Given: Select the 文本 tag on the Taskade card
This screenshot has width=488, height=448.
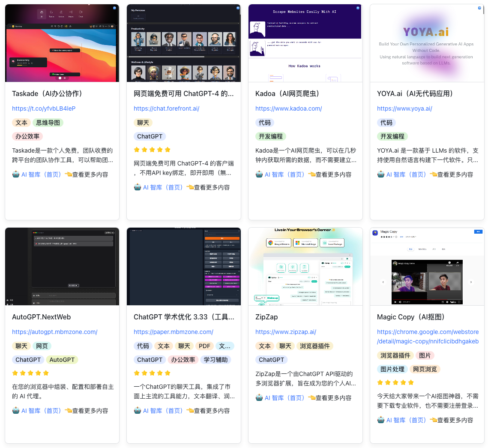Looking at the screenshot, I should coord(21,123).
